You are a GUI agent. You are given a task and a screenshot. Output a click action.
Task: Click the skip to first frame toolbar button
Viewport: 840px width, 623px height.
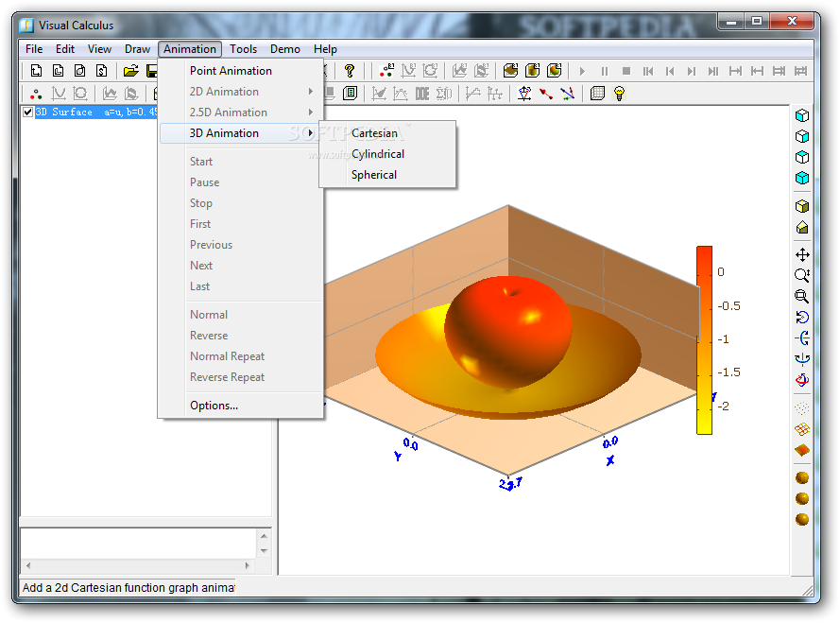coord(648,71)
